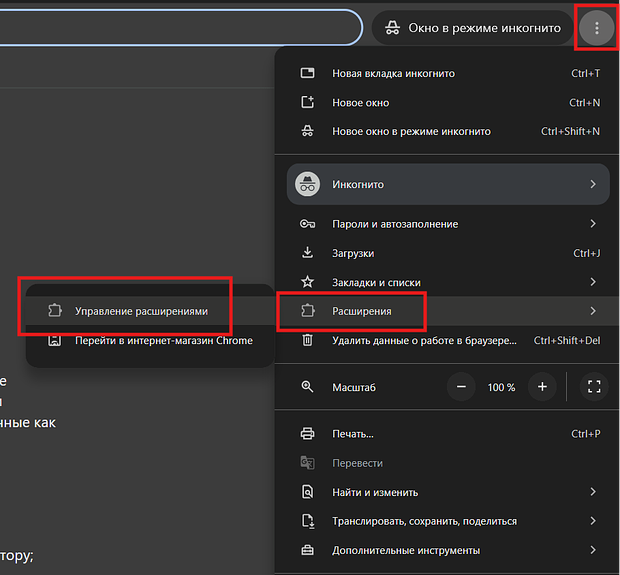Open 'Загрузки' menu entry
Image resolution: width=620 pixels, height=575 pixels.
tap(447, 253)
